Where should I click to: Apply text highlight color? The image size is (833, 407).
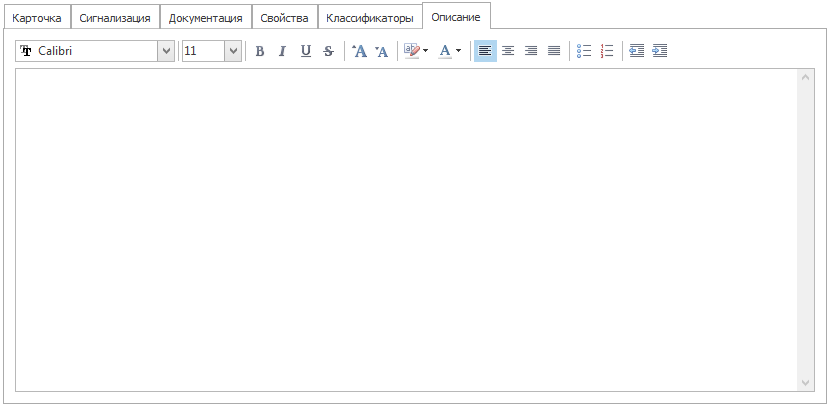[x=412, y=51]
